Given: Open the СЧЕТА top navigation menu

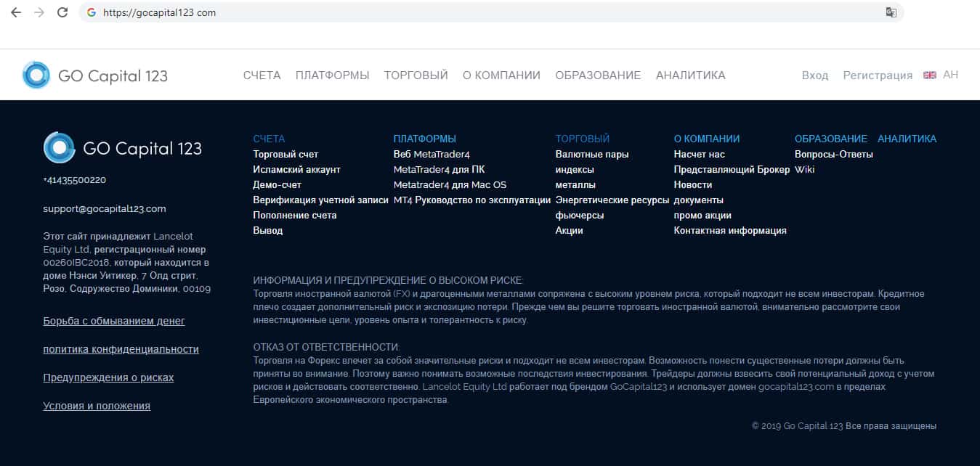Looking at the screenshot, I should tap(262, 75).
